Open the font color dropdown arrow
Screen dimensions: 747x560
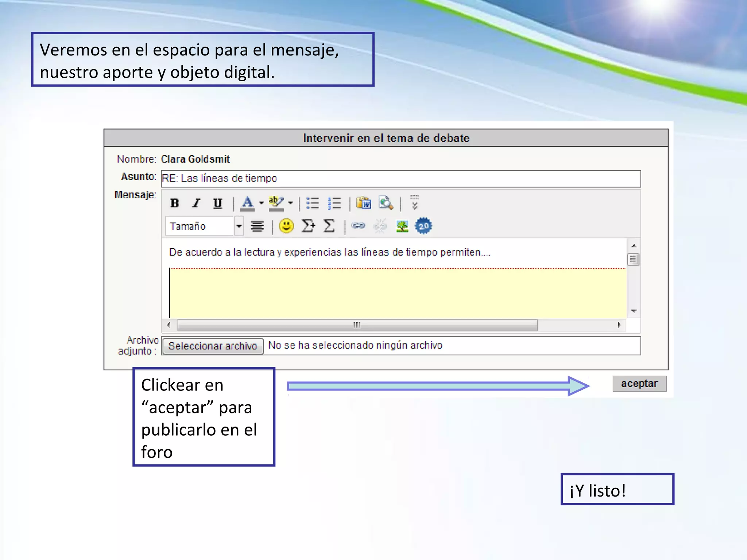(261, 203)
